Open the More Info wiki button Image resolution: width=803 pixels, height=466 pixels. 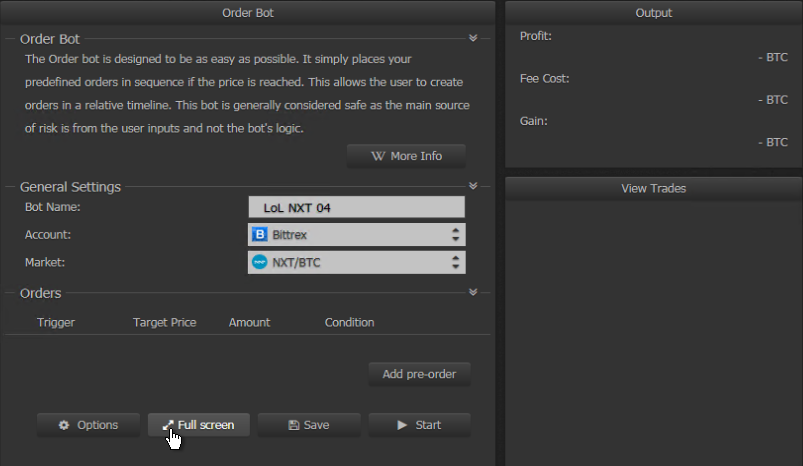(x=406, y=156)
